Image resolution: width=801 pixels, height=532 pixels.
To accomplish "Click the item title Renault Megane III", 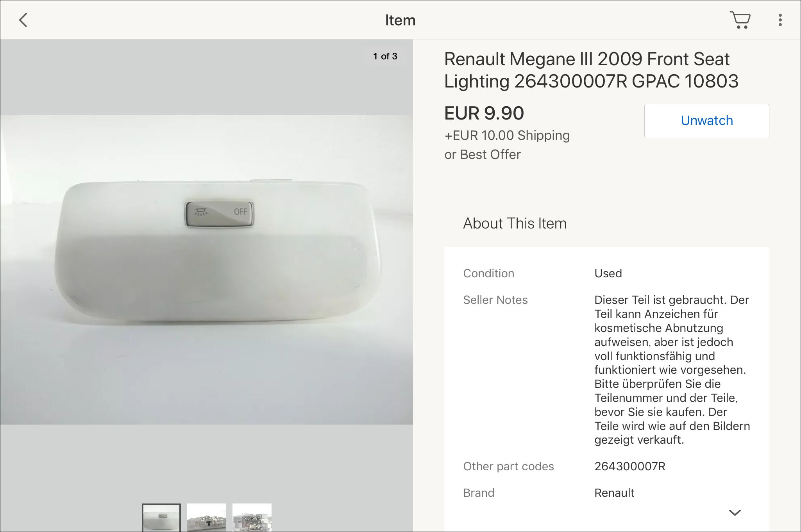I will [x=591, y=70].
